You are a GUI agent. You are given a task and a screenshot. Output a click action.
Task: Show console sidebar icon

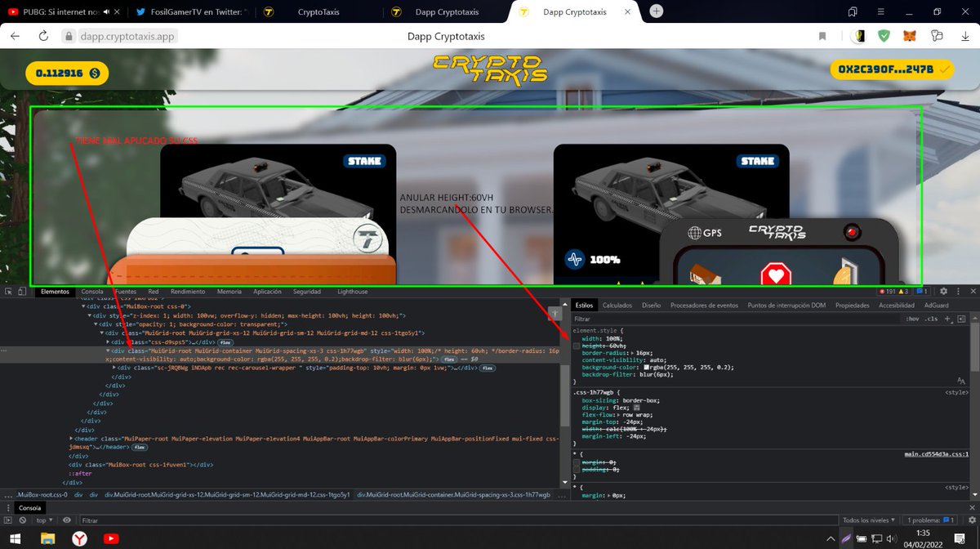[x=7, y=520]
